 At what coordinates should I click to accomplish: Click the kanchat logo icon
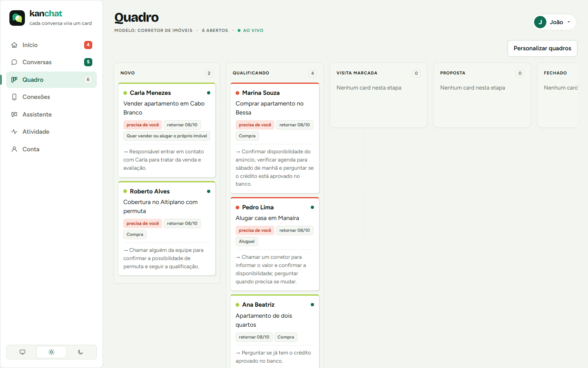(17, 18)
